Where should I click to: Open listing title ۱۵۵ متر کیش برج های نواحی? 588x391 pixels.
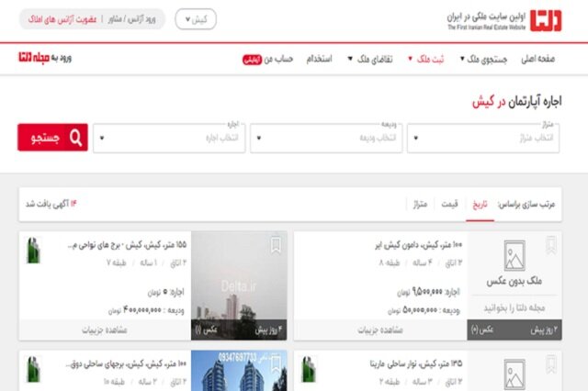click(x=127, y=245)
